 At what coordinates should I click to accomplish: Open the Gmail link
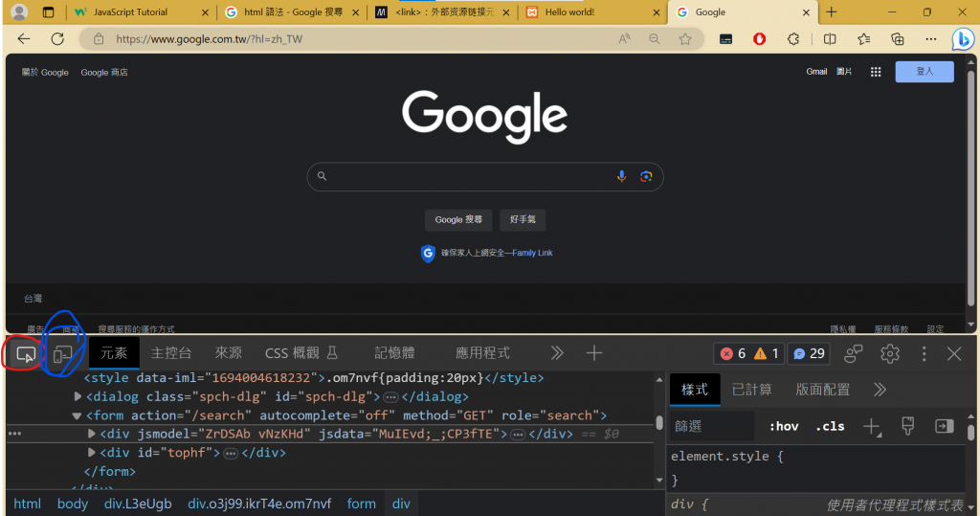pos(816,72)
